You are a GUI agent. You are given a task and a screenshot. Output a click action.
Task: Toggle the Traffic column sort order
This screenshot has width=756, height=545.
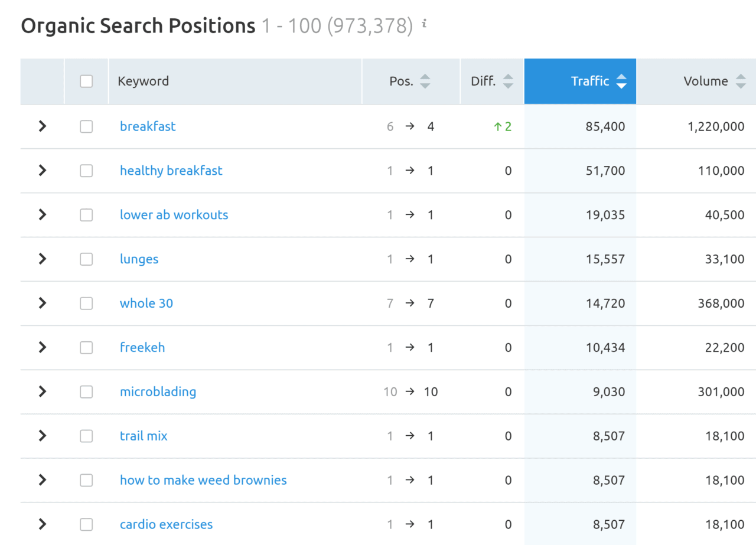621,81
